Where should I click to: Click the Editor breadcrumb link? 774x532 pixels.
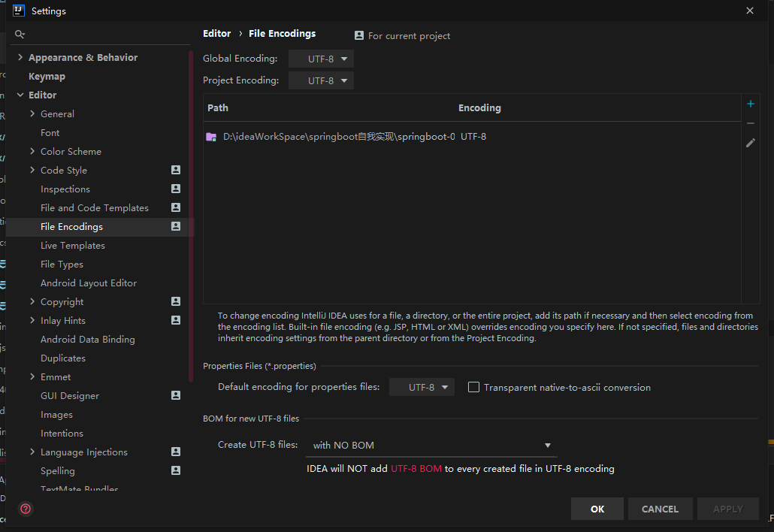pyautogui.click(x=217, y=34)
